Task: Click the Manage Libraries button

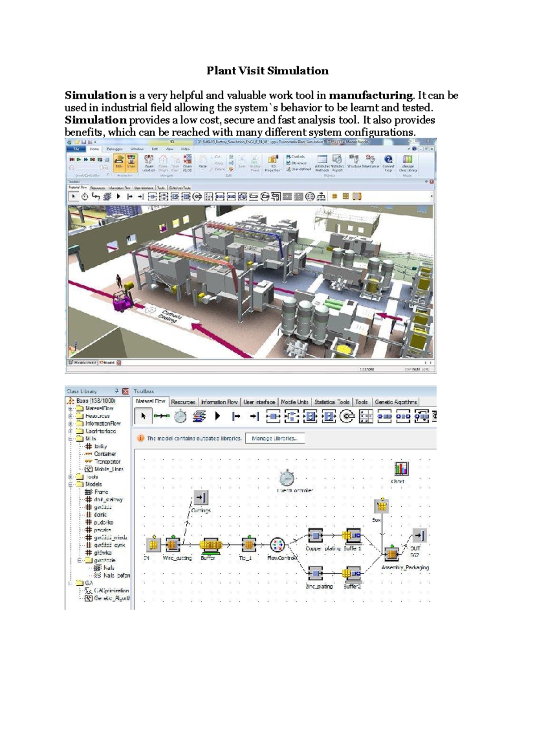Action: (x=274, y=439)
